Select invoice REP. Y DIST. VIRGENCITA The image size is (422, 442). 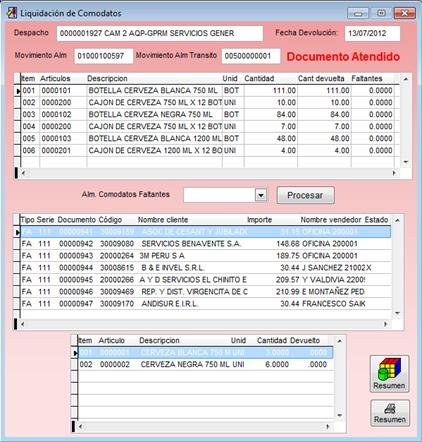[x=205, y=292]
